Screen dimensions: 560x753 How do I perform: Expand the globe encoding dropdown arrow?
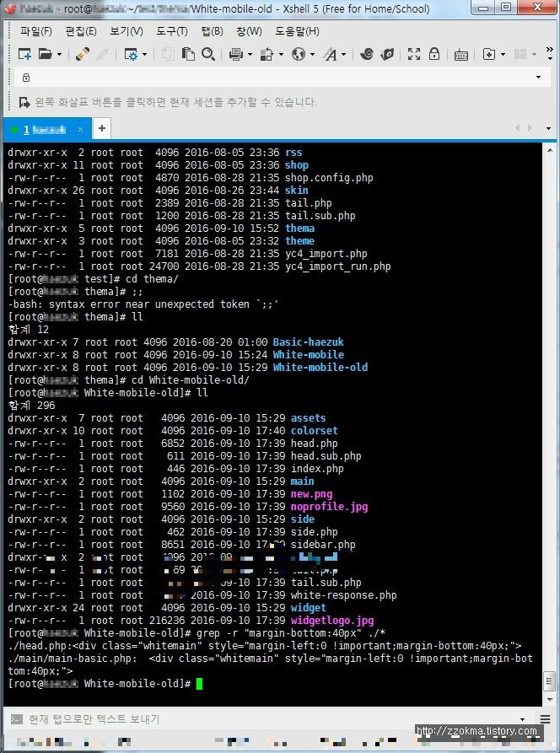click(x=313, y=54)
